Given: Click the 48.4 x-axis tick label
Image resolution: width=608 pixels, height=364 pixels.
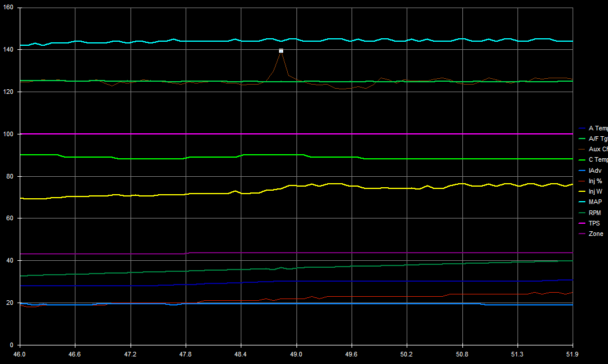Looking at the screenshot, I should coord(240,354).
